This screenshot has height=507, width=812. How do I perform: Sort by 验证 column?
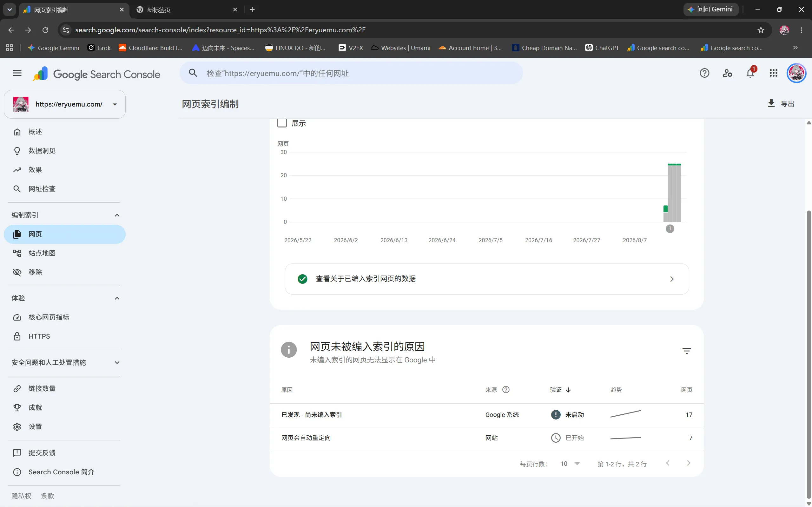(x=560, y=390)
